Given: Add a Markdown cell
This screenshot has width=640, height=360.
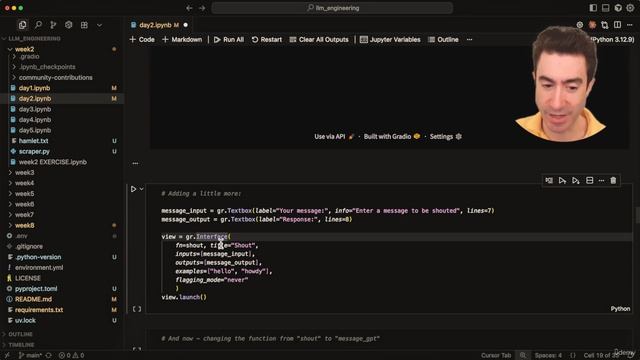Looking at the screenshot, I should [182, 40].
